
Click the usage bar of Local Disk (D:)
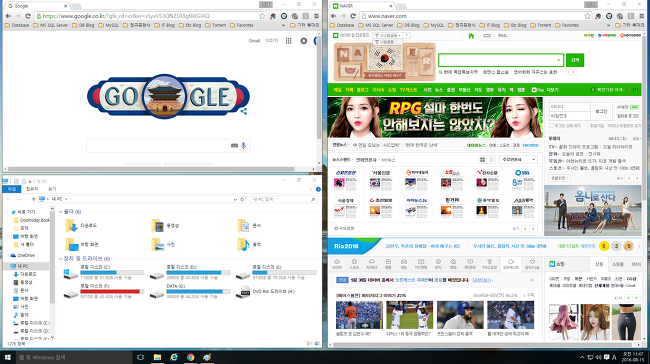[x=198, y=272]
